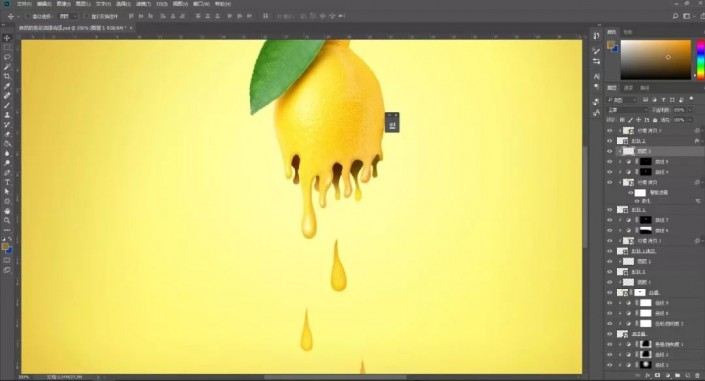Image resolution: width=705 pixels, height=381 pixels.
Task: Select the Pen tool
Action: click(x=7, y=173)
